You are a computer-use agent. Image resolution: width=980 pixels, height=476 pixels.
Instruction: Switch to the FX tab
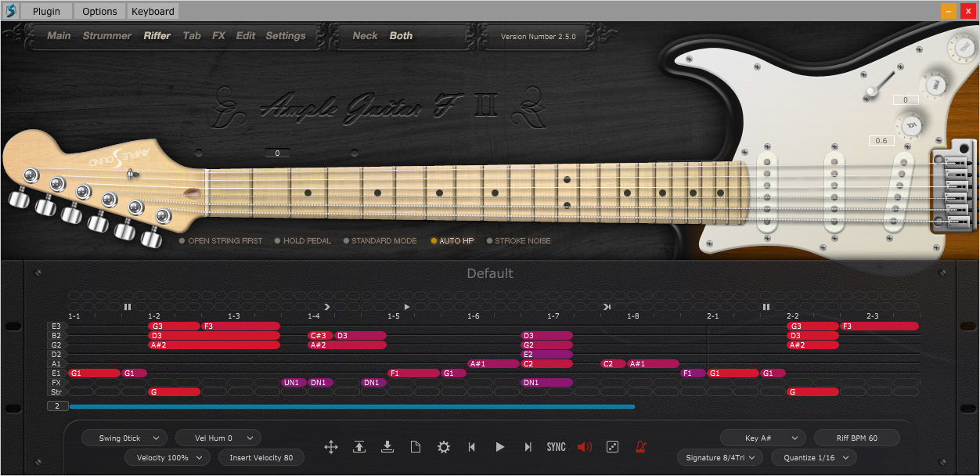219,36
